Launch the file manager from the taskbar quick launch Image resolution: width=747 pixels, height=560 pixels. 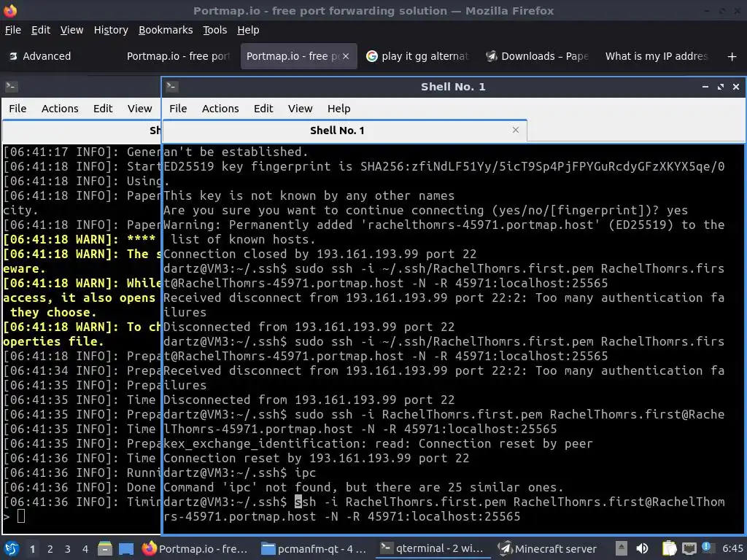coord(105,548)
